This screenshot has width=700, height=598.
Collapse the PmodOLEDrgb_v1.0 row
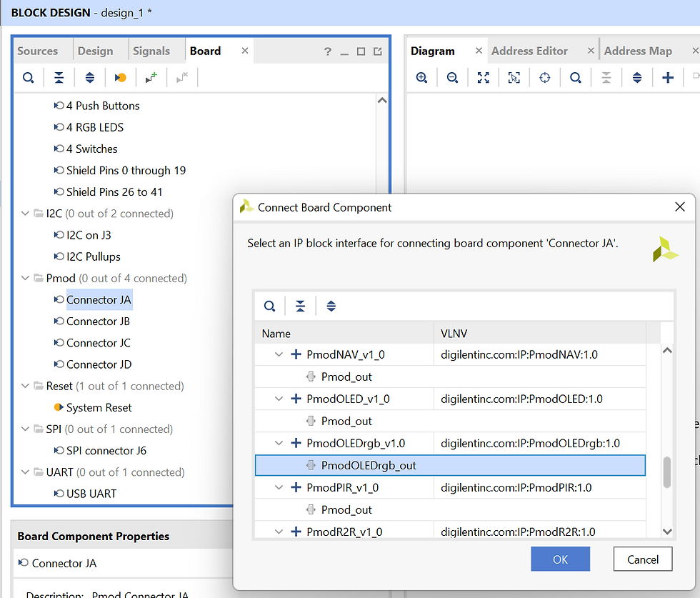[279, 443]
